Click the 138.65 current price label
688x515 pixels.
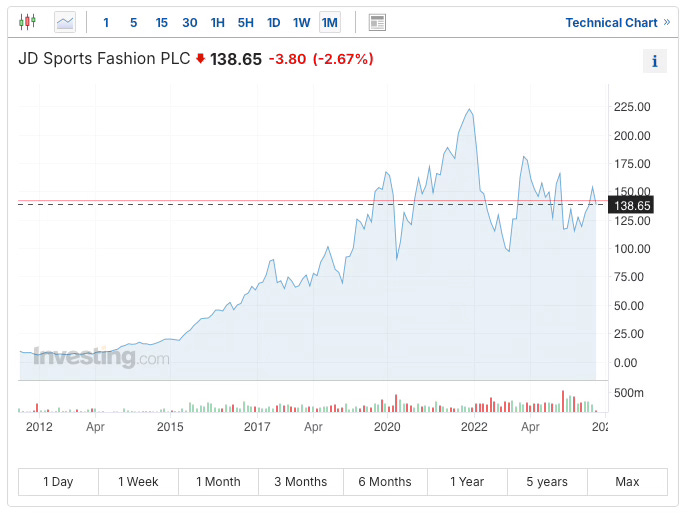631,205
